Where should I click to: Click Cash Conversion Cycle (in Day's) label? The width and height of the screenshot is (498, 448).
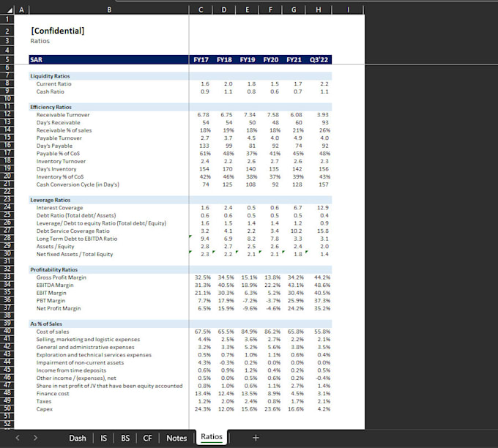click(78, 184)
